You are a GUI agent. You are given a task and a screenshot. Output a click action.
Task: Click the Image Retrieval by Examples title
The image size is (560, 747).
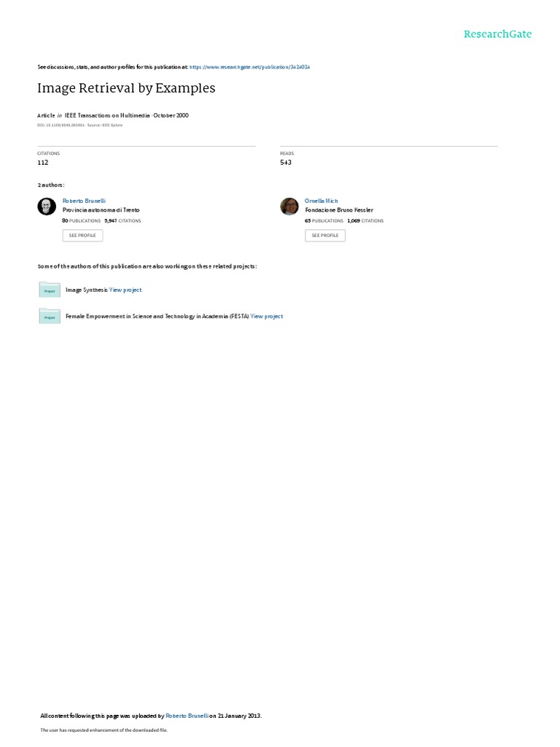click(126, 88)
